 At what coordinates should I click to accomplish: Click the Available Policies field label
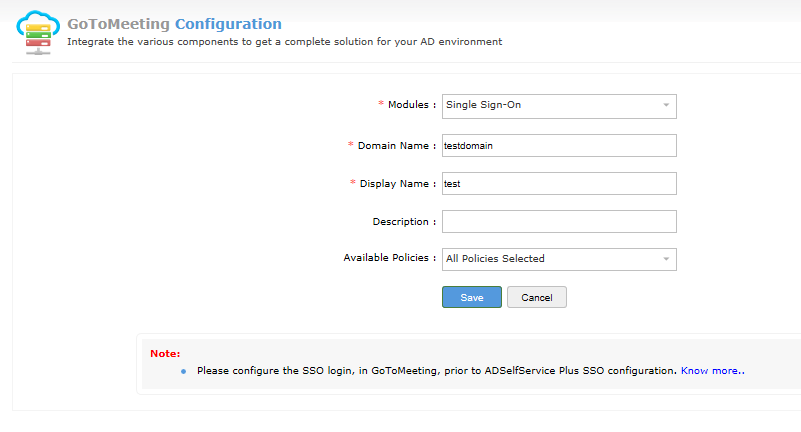(390, 258)
